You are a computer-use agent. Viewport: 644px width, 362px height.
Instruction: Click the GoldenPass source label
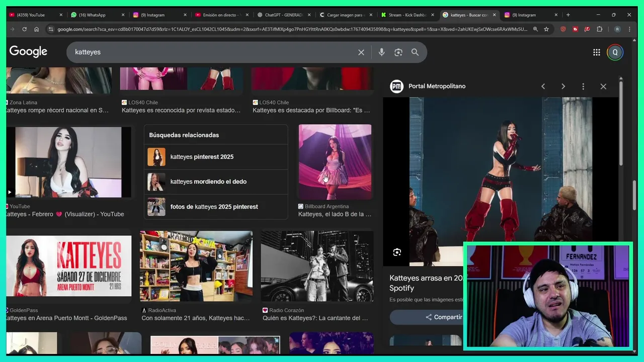24,311
